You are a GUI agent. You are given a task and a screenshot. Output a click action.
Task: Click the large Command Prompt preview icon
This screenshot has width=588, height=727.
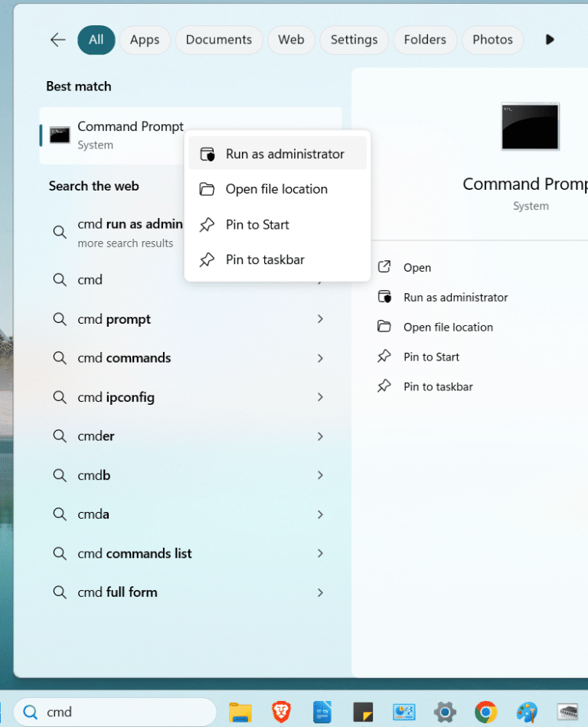(530, 127)
